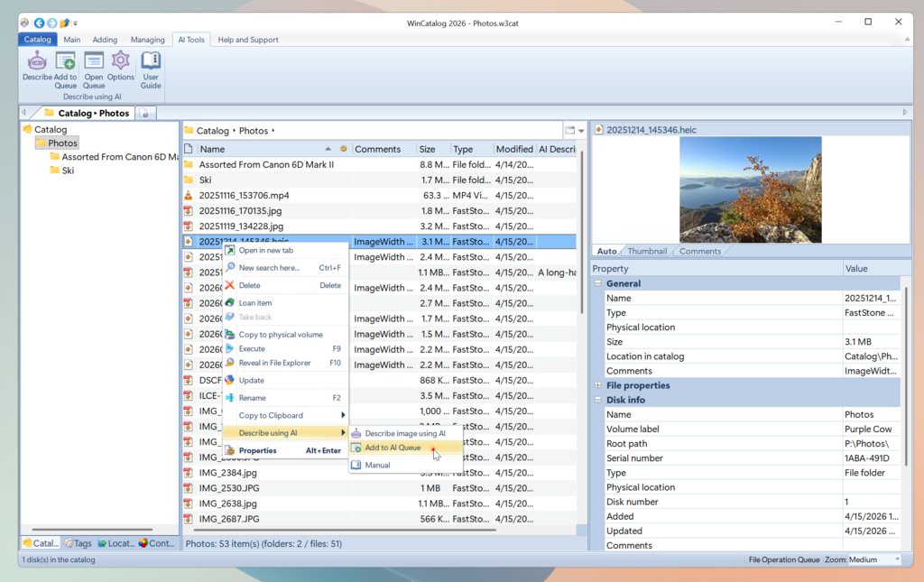The image size is (924, 582).
Task: Select the Ski folder in catalog tree
Action: tap(68, 170)
